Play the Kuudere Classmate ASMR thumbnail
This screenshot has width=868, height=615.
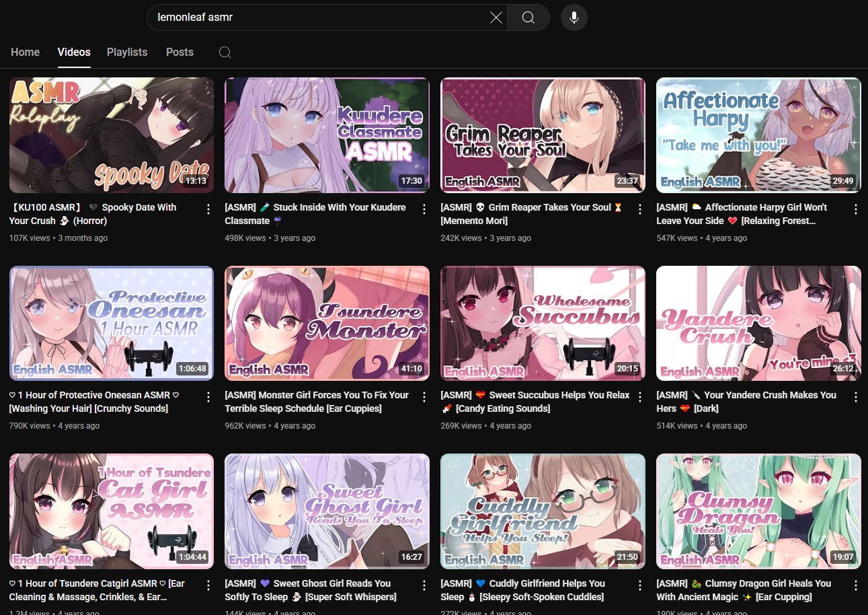327,135
